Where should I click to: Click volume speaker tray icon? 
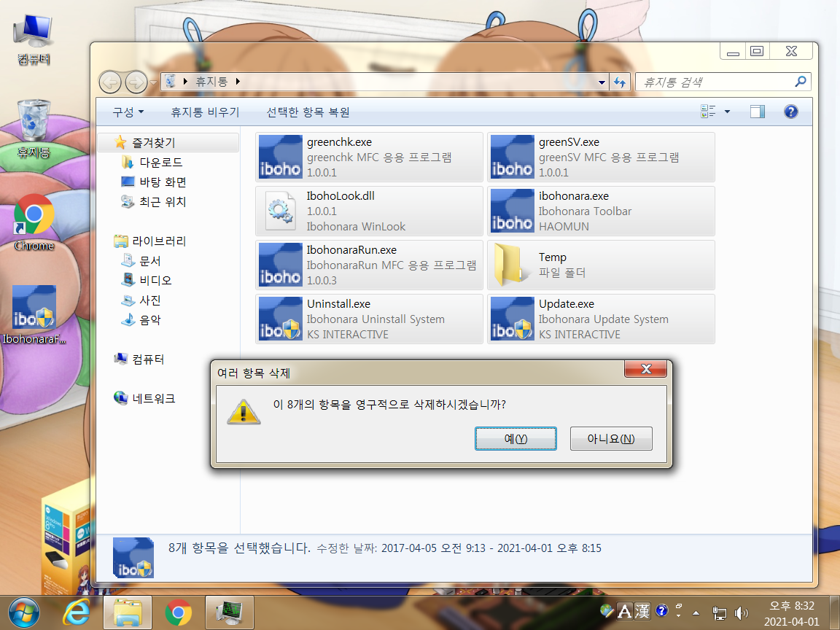coord(742,612)
